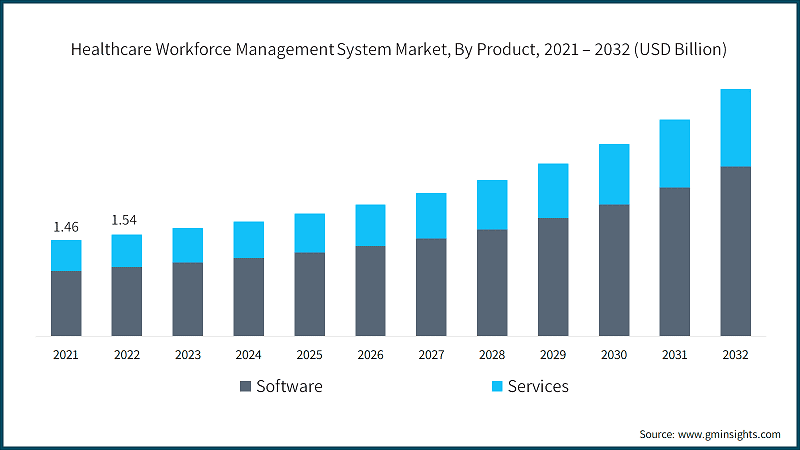Click the Source: www.gminsights.com text
The image size is (800, 450).
710,434
